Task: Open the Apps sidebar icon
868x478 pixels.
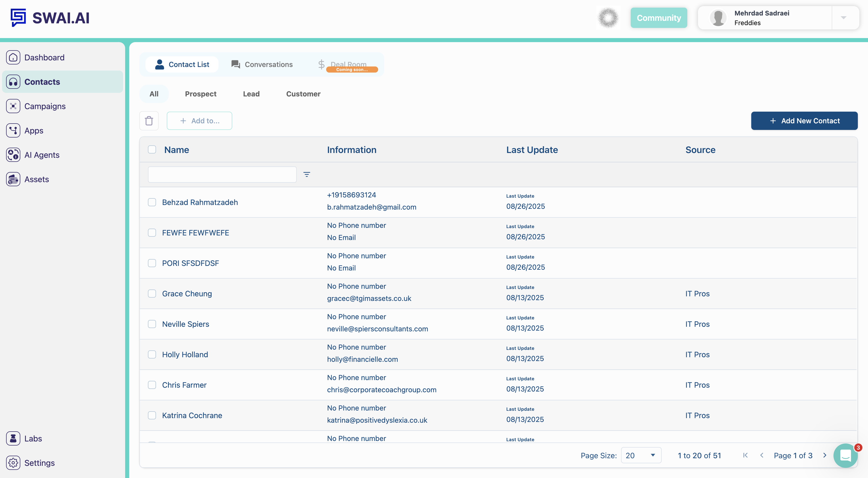Action: [13, 130]
